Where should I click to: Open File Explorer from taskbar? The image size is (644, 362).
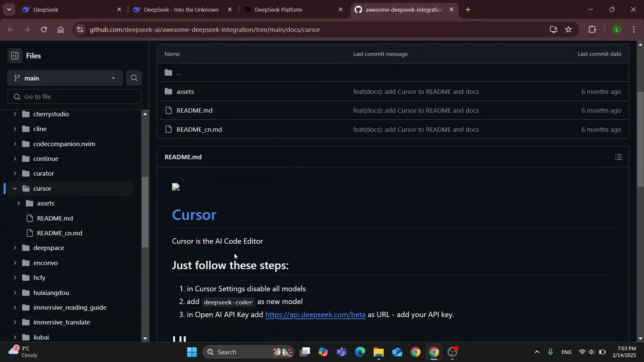[x=378, y=352]
